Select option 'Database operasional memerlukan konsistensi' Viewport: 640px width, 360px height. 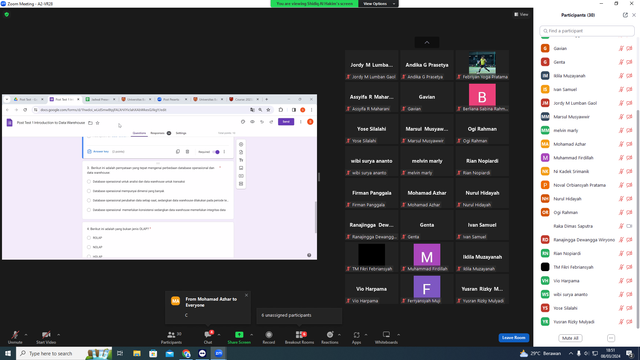pos(89,210)
